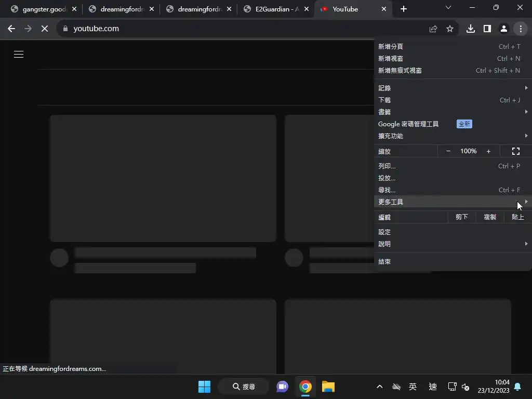View site information lock icon
The height and width of the screenshot is (399, 532).
[x=65, y=29]
